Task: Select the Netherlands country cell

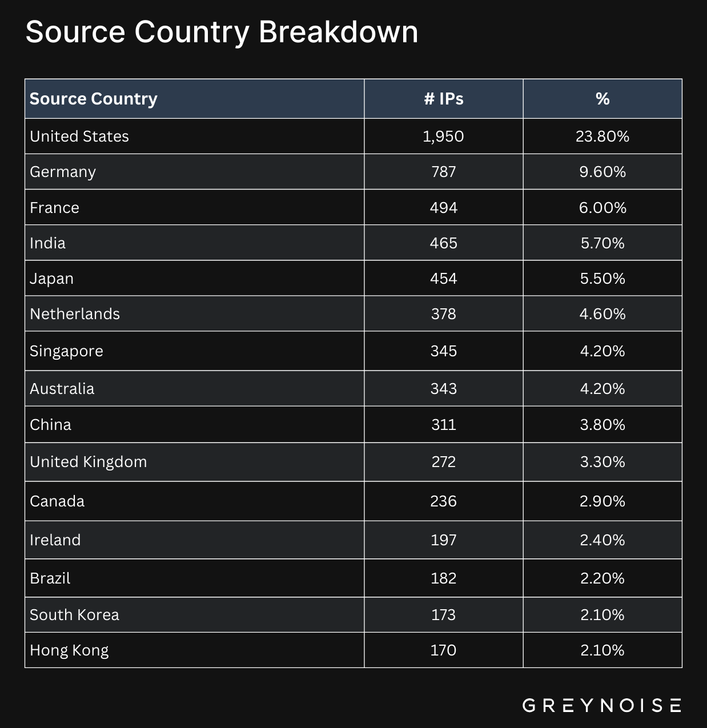Action: [75, 314]
